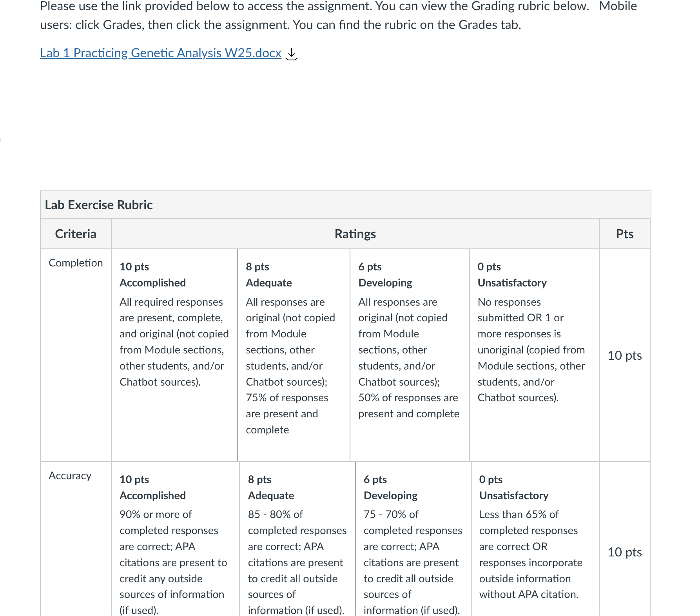Click the '75% of responses' text in the Adequate cell

click(287, 398)
